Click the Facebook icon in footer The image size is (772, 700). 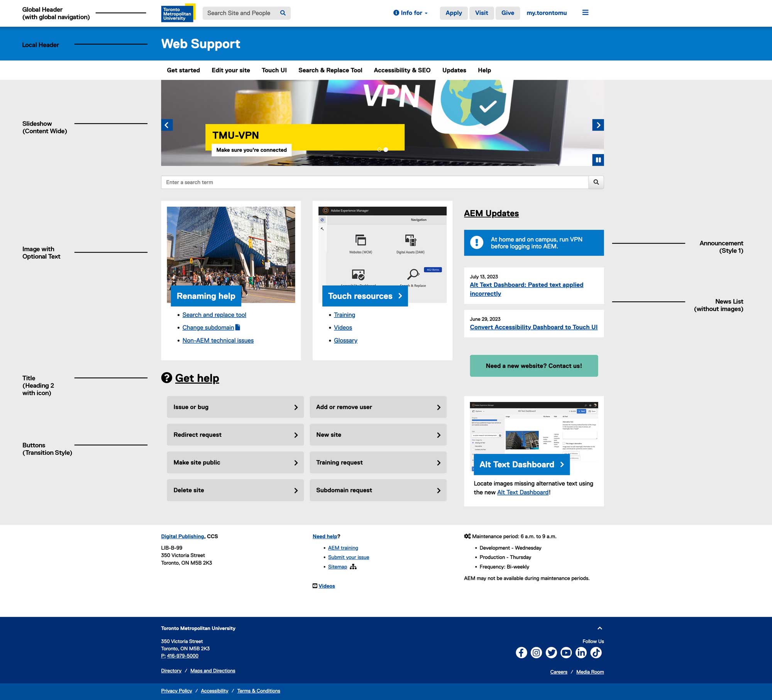[521, 653]
